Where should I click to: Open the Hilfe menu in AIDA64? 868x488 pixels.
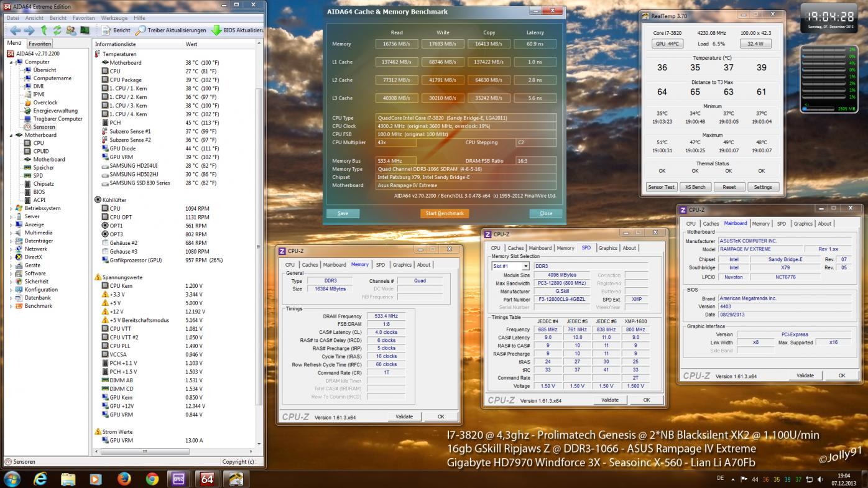(x=139, y=18)
